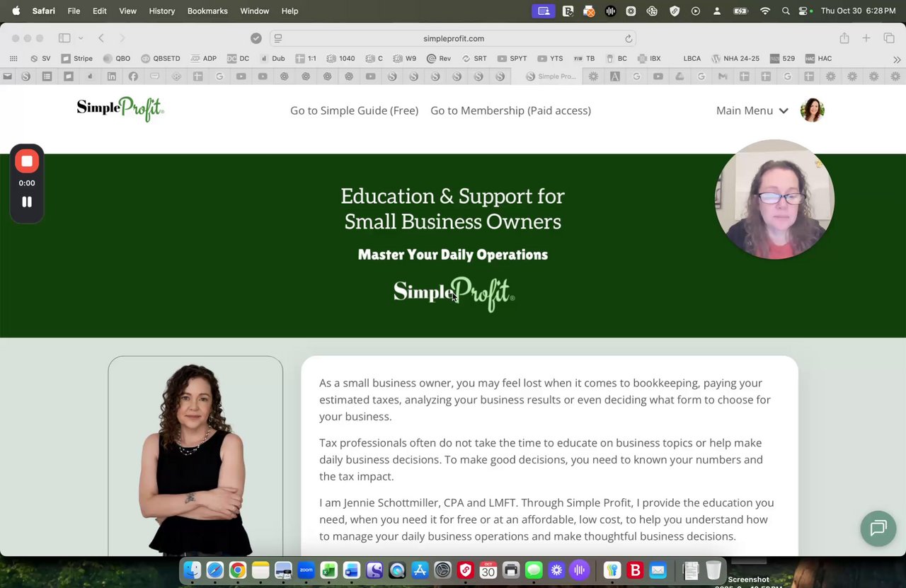
Task: Open Excel from the Dock
Action: tap(328, 570)
